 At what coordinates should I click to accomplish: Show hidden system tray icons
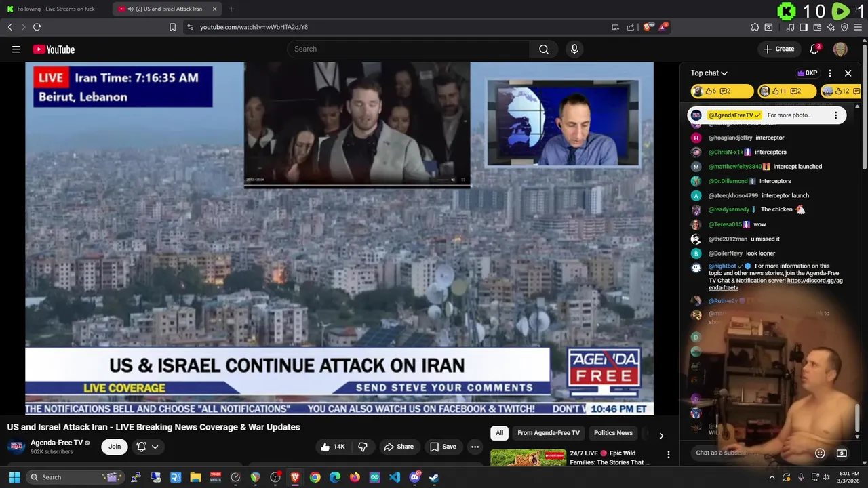772,477
